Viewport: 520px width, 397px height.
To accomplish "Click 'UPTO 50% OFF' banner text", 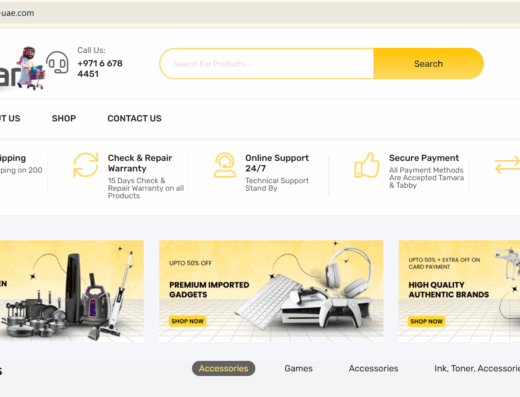I will tap(190, 263).
